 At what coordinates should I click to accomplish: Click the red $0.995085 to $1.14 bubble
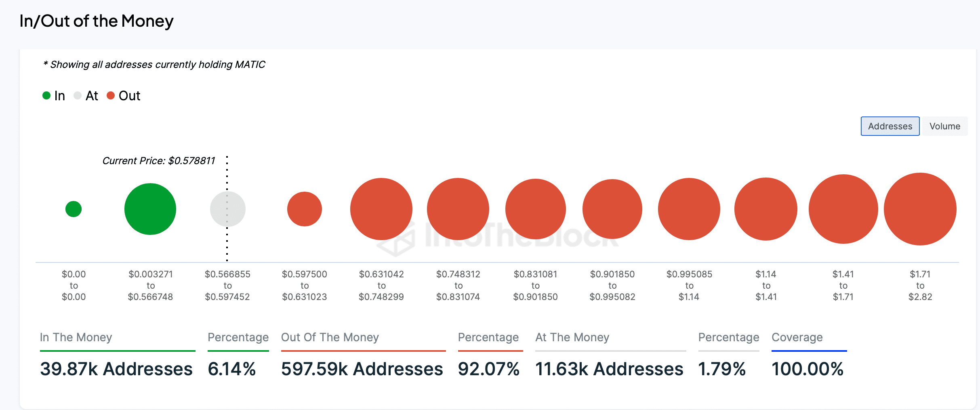point(689,209)
